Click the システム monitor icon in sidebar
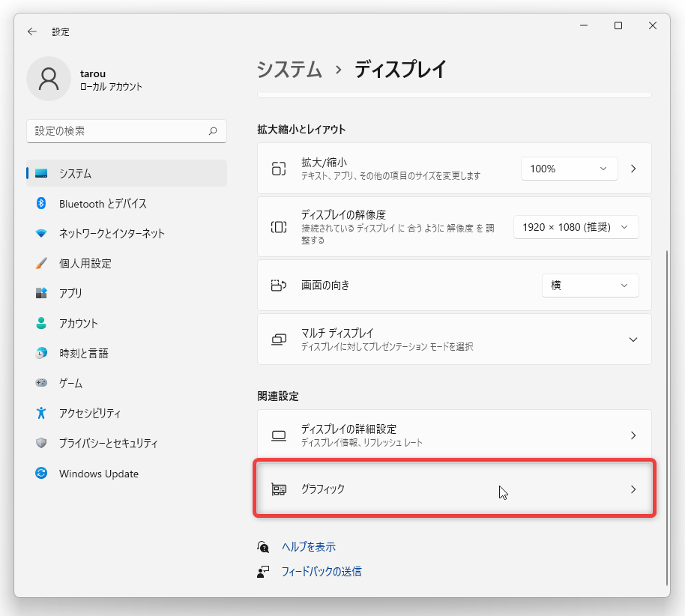Screen dimensions: 685x616 [x=41, y=173]
